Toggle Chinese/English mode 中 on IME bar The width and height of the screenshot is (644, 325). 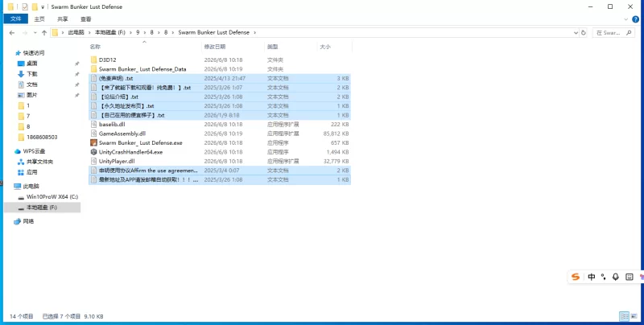[592, 277]
